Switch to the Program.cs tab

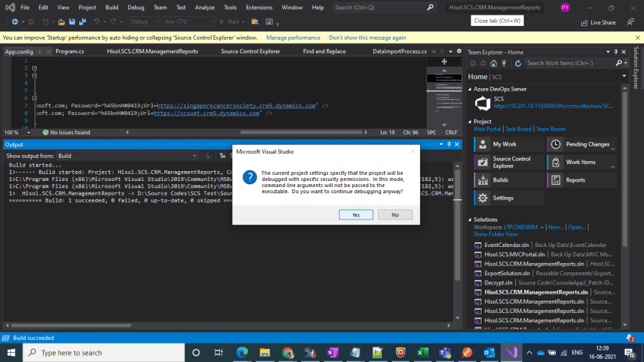(x=69, y=51)
